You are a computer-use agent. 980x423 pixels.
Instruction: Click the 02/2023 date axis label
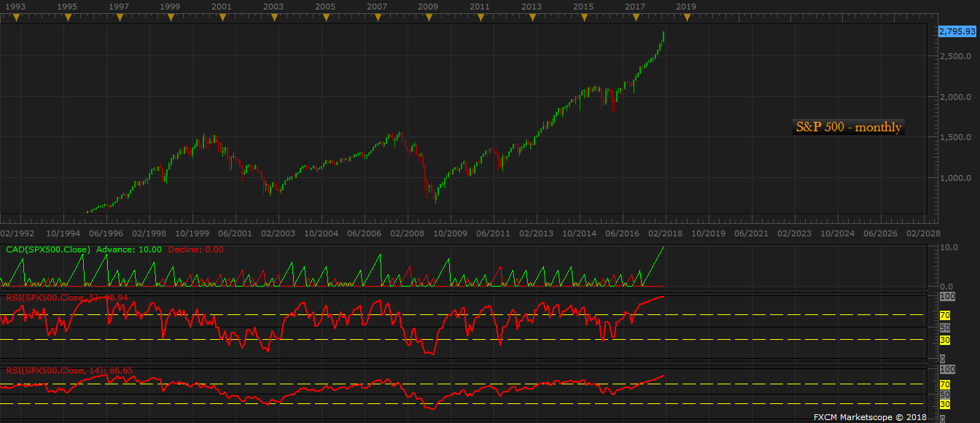[794, 234]
